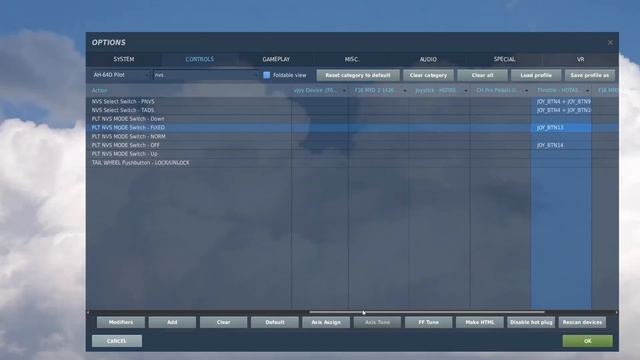640x360 pixels.
Task: Open F16 MFD 2 column dropdown arrow
Action: click(404, 91)
